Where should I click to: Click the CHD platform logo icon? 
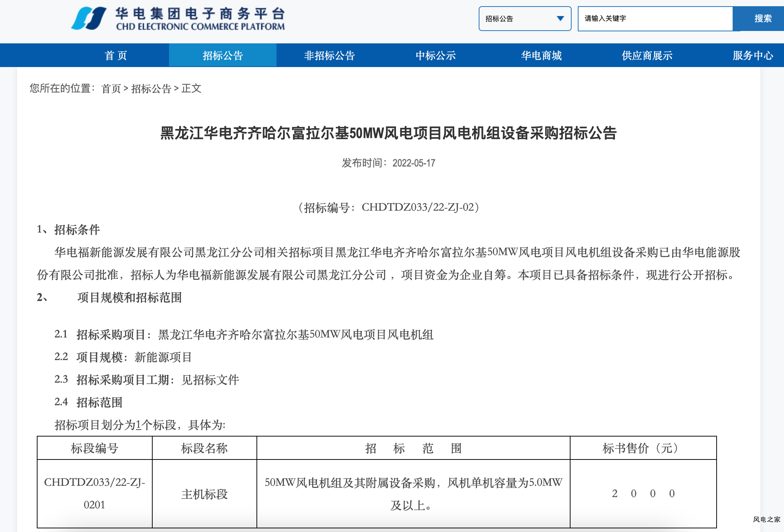click(89, 18)
